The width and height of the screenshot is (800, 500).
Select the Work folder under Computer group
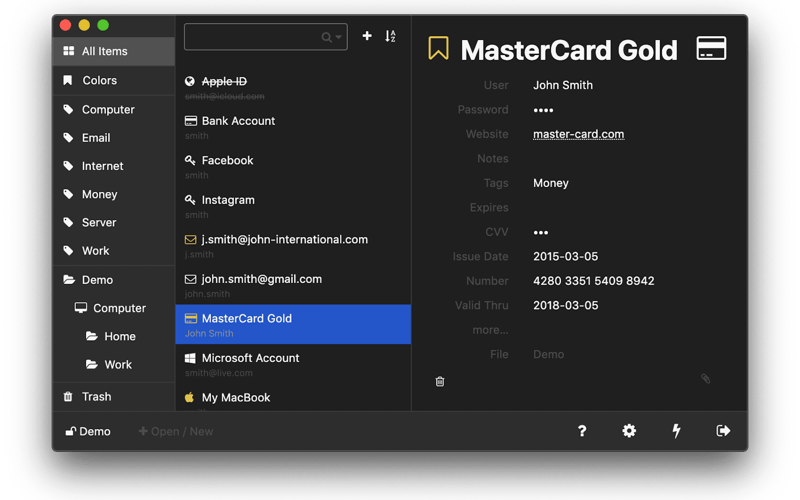114,364
